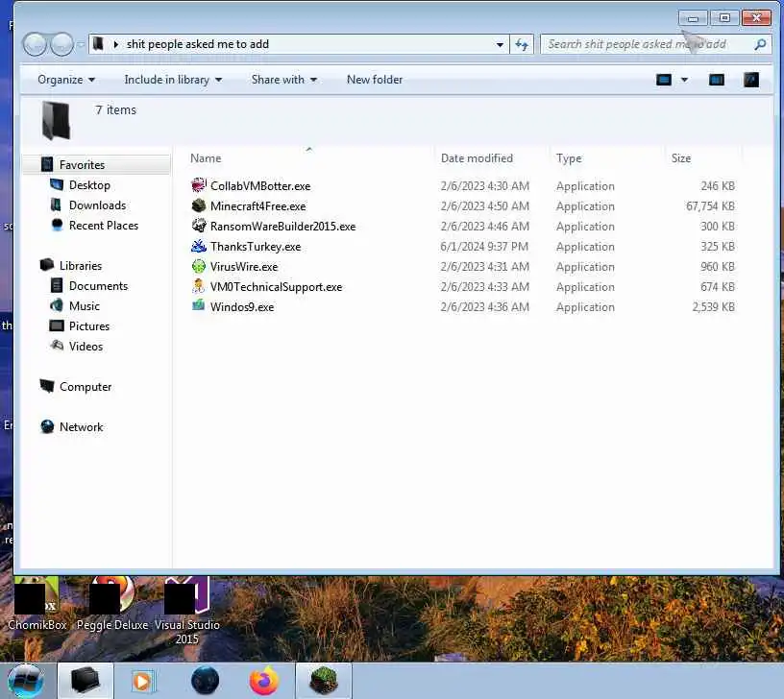Go forward with the Forward navigation button
Image resolution: width=784 pixels, height=699 pixels.
point(62,44)
